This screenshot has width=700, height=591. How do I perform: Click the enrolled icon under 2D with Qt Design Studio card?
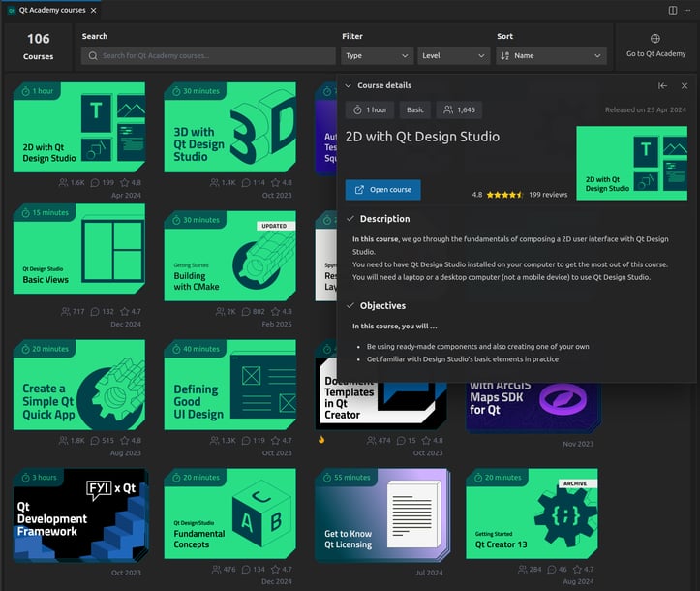pyautogui.click(x=63, y=183)
